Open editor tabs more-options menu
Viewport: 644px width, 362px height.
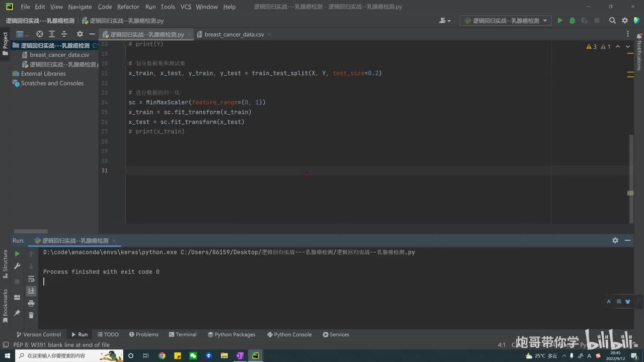pyautogui.click(x=628, y=34)
